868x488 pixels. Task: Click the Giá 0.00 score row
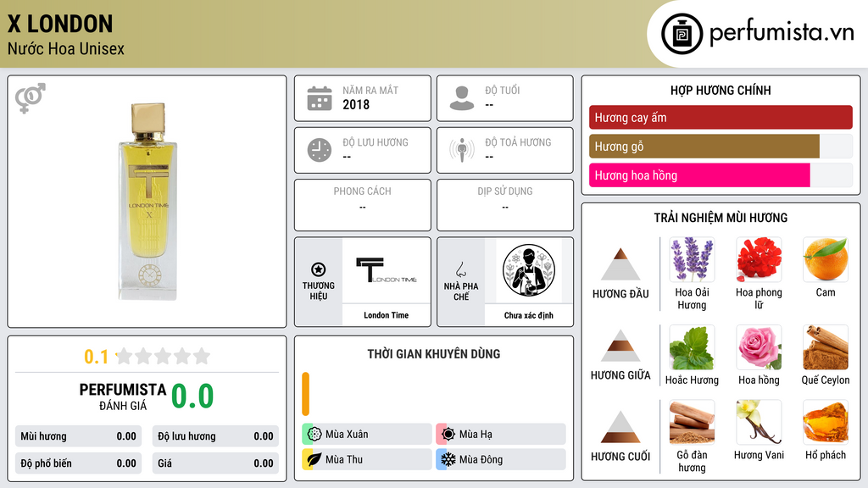point(215,463)
